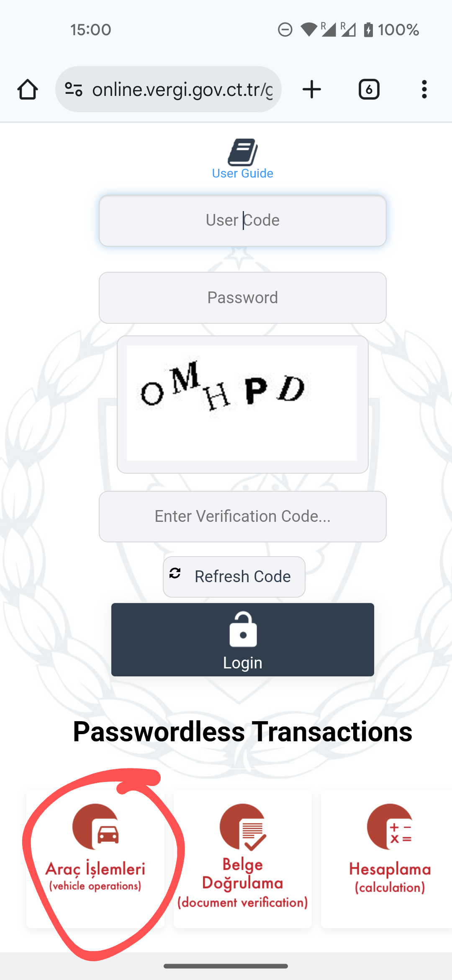Tap the Password input field
Image resolution: width=452 pixels, height=980 pixels.
coord(242,298)
